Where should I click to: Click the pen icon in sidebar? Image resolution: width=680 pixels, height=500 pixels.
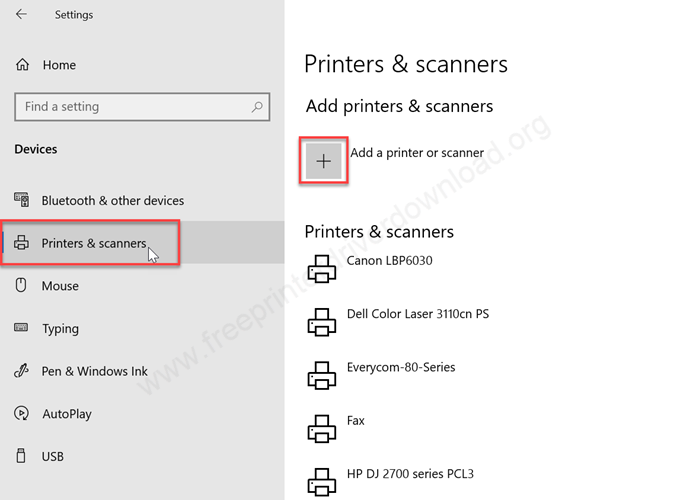[21, 370]
